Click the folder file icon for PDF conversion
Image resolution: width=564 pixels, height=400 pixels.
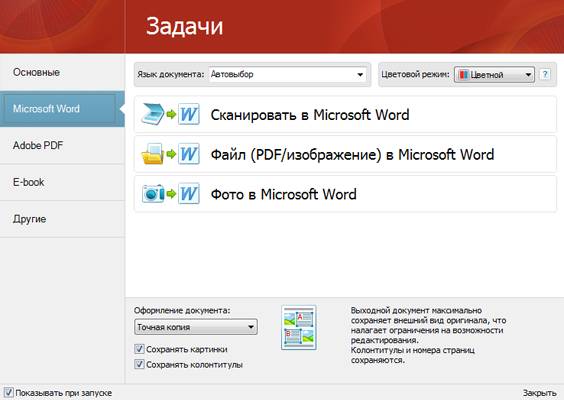coord(153,154)
